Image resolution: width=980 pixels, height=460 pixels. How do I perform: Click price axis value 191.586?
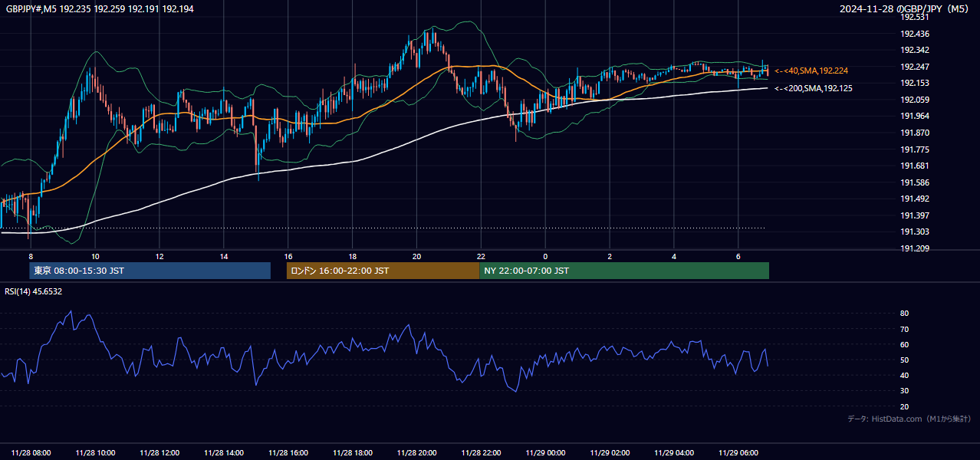pos(915,182)
